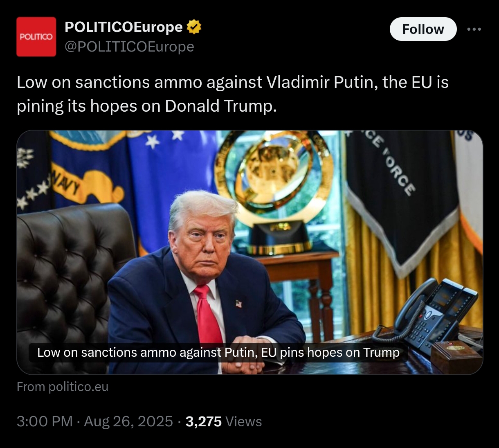Image resolution: width=499 pixels, height=448 pixels.
Task: Click the @POLITICOEurope handle
Action: point(129,47)
